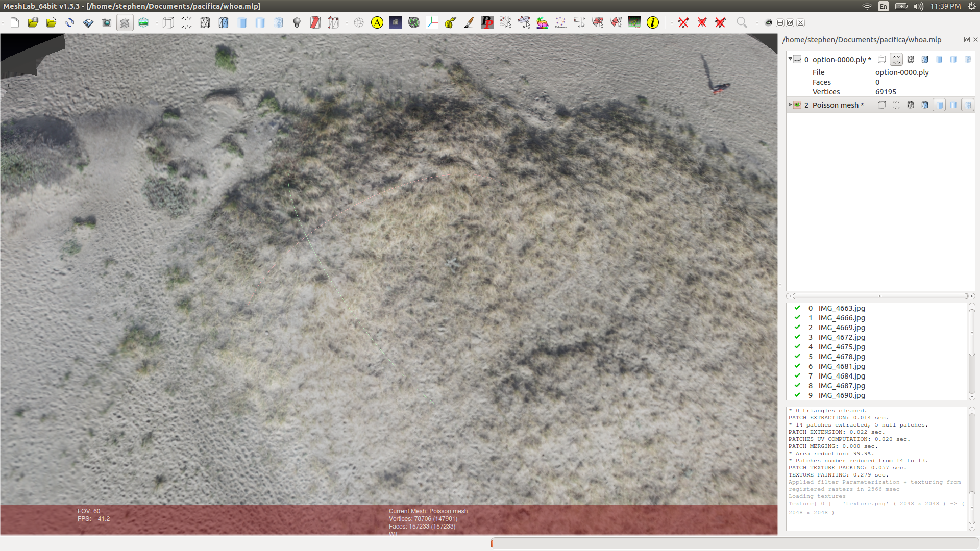The image size is (980, 551).
Task: Toggle the Light bulb lighting icon
Action: (x=297, y=23)
